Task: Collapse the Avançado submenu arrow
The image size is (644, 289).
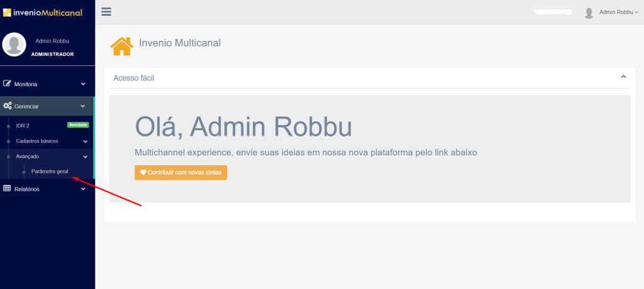Action: click(x=85, y=156)
